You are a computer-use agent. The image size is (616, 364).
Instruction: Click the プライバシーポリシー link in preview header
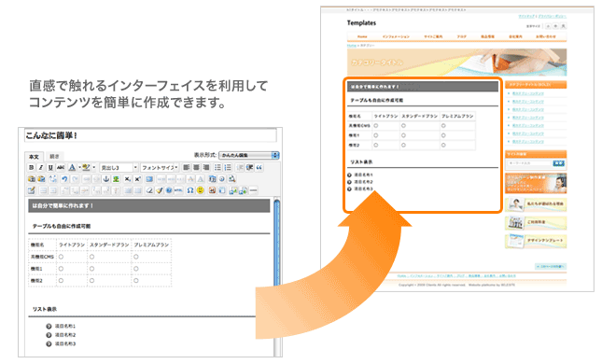point(552,17)
